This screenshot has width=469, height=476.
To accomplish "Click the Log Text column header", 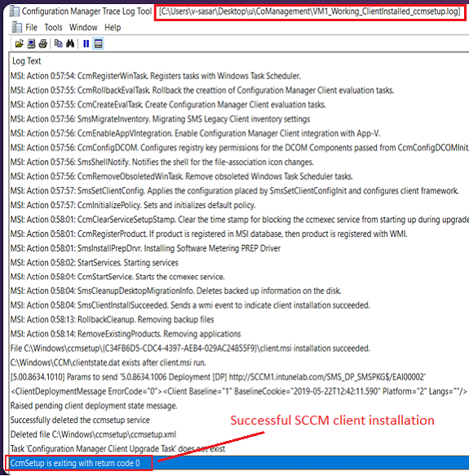I will point(26,61).
